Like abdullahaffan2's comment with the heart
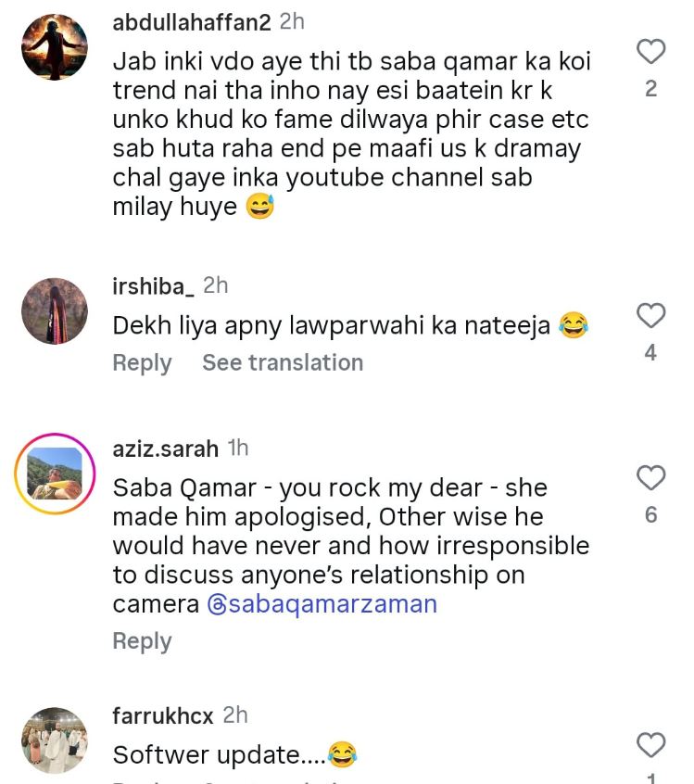This screenshot has width=694, height=784. [x=651, y=51]
